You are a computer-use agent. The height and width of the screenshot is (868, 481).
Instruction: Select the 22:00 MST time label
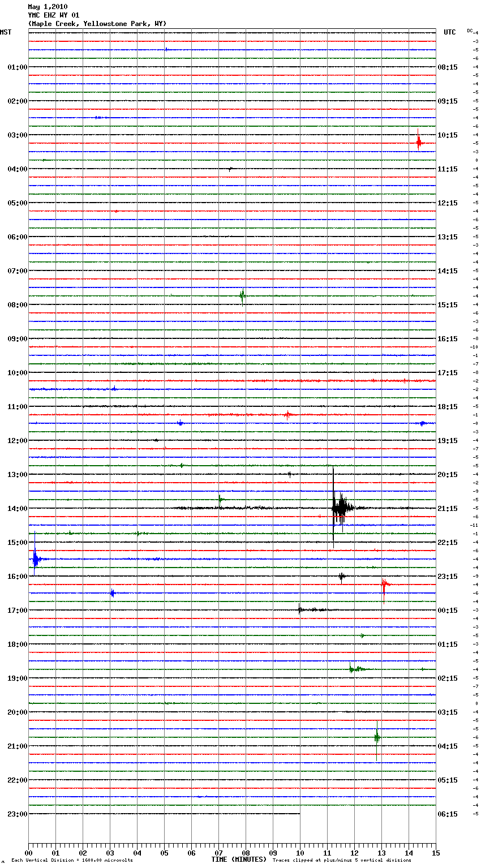click(17, 780)
